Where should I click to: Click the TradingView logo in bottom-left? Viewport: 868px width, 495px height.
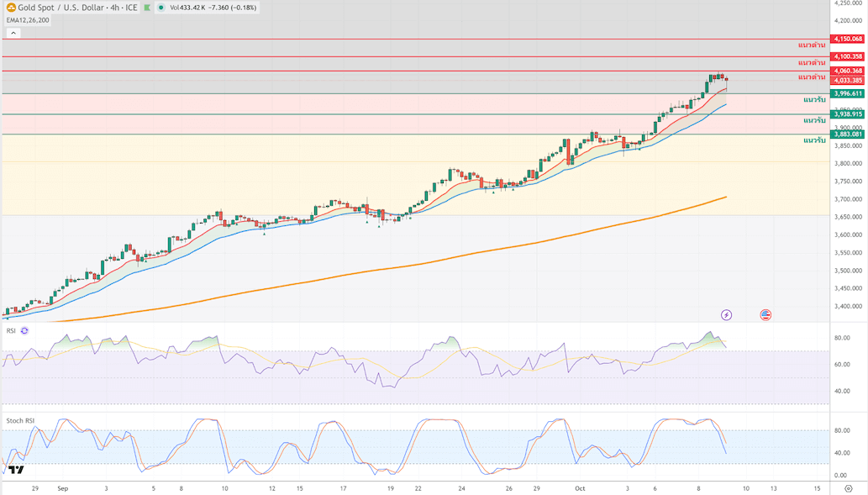(16, 471)
